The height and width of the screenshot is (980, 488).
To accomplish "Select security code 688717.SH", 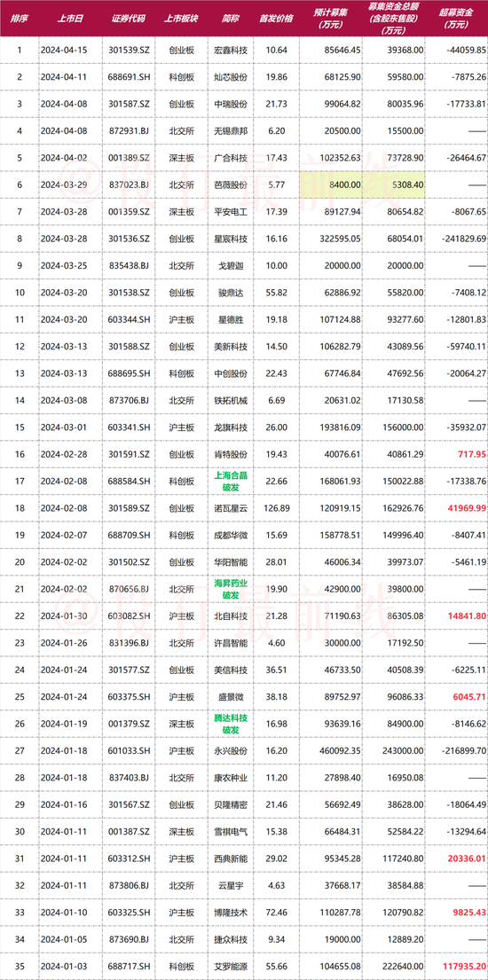I will coord(129,966).
